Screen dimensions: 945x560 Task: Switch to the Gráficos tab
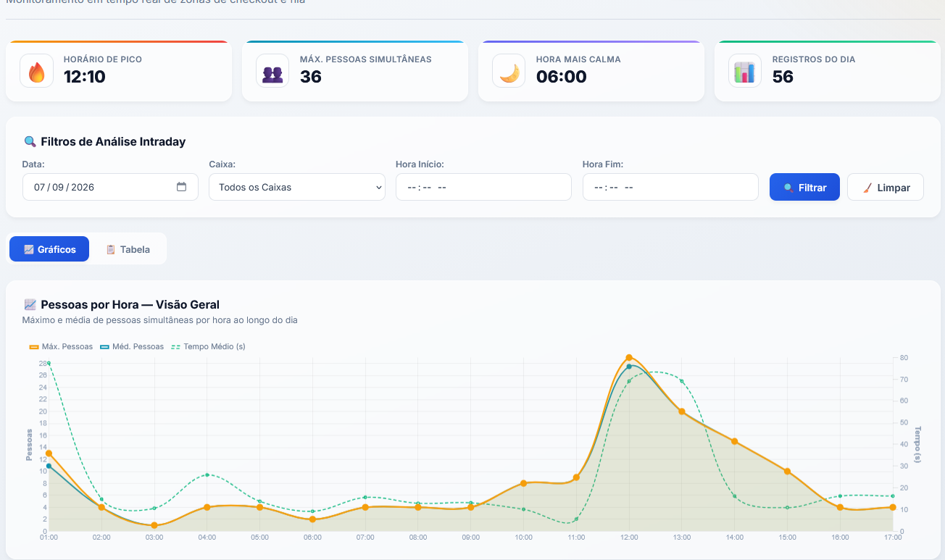49,249
